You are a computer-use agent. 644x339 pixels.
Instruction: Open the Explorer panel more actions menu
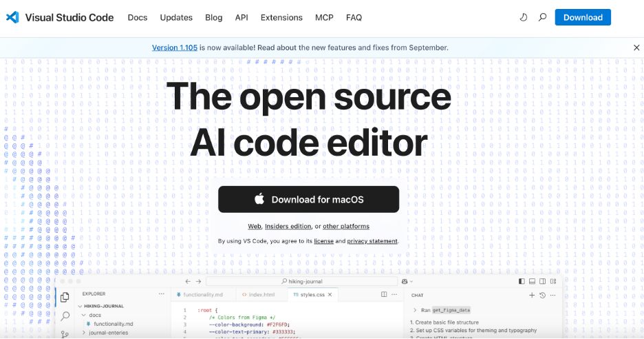162,294
